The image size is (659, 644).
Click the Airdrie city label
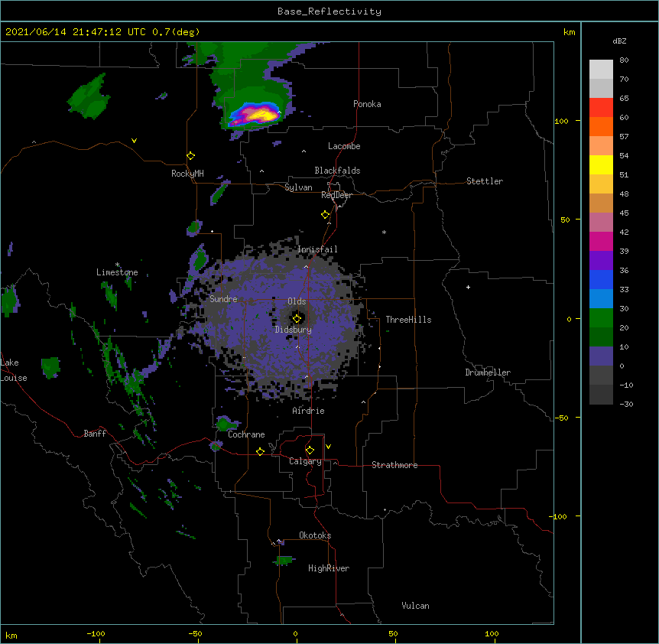coord(308,411)
